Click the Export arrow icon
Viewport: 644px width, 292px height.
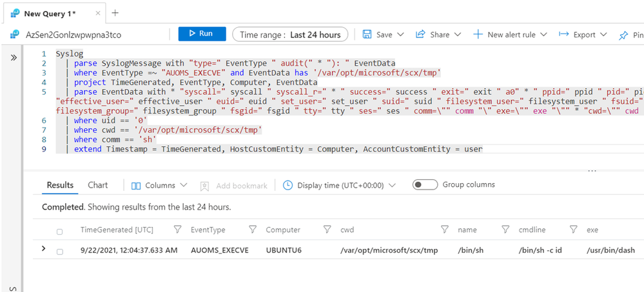[x=563, y=34]
